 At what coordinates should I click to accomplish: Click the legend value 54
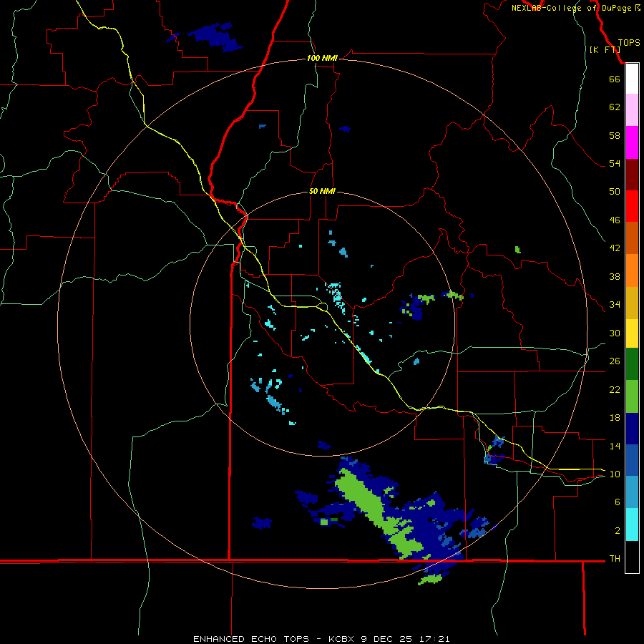click(x=615, y=163)
